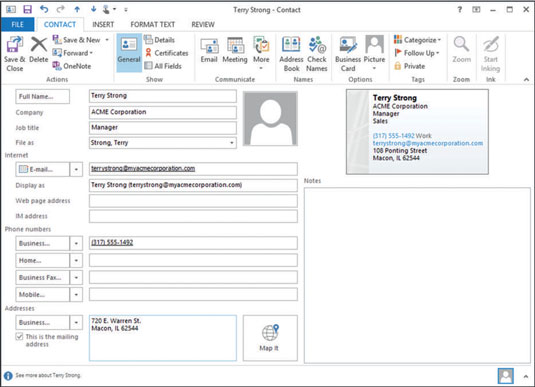The image size is (535, 387).
Task: Open the Mobile phone type dropdown arrow
Action: 76,295
